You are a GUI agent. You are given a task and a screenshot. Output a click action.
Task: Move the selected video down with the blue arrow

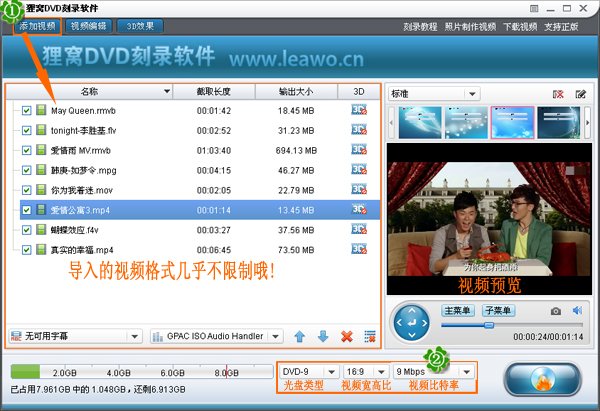[323, 336]
